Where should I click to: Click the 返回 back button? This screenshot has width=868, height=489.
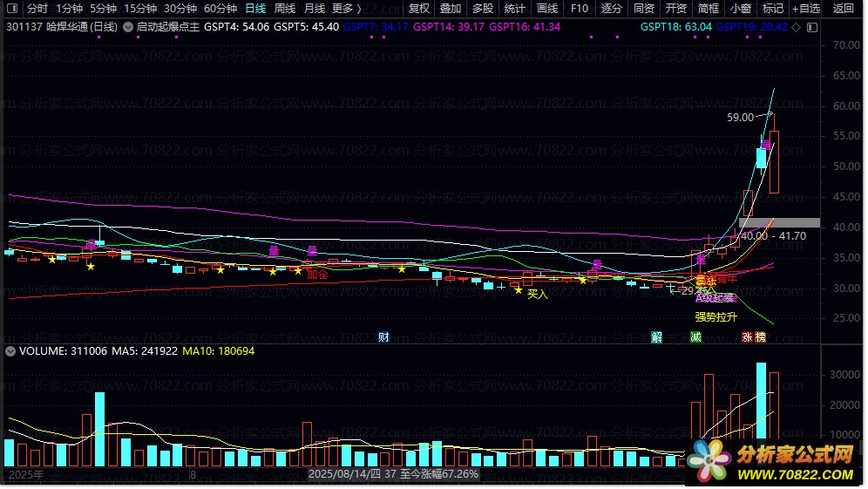coord(844,9)
